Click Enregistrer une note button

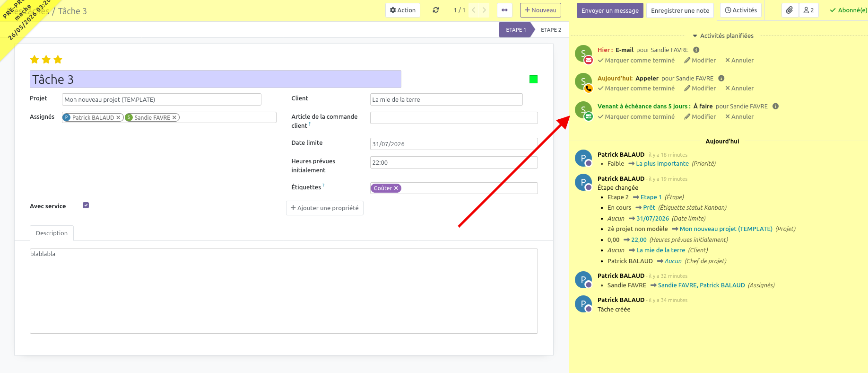point(680,10)
